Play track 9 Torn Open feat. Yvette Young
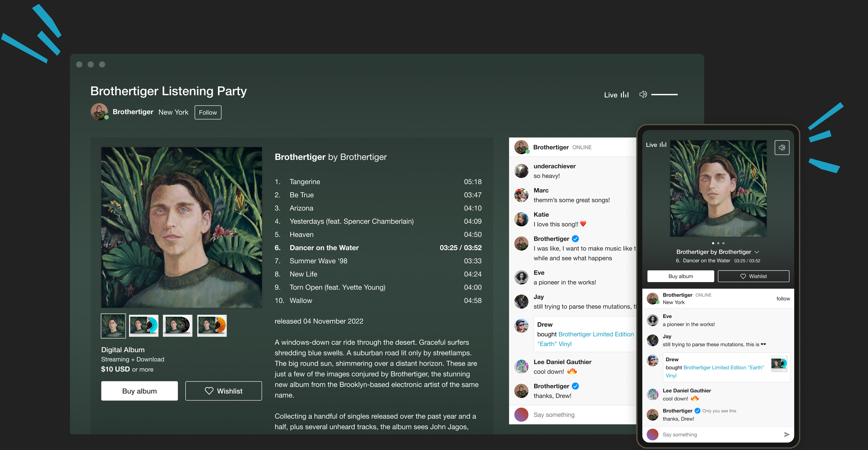The width and height of the screenshot is (868, 450). (378, 287)
